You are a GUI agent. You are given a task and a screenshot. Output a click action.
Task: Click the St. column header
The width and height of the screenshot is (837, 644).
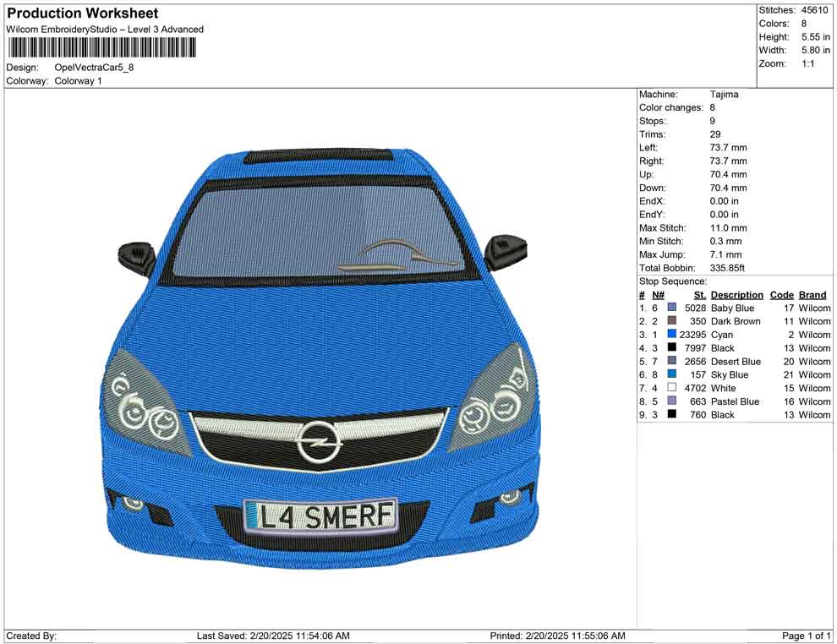pos(700,295)
